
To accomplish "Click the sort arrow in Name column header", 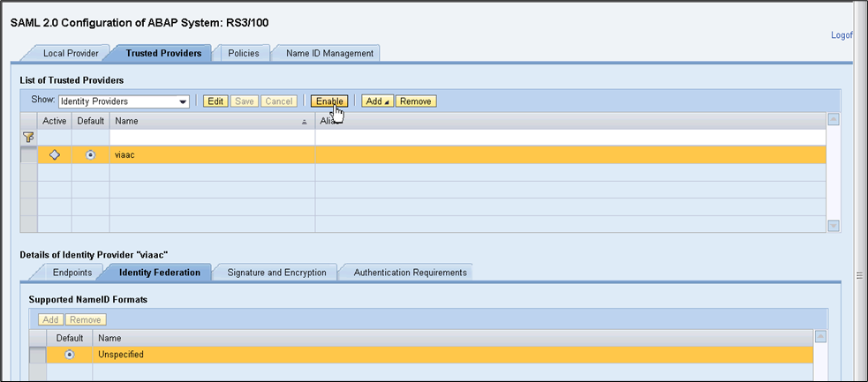I will click(305, 121).
